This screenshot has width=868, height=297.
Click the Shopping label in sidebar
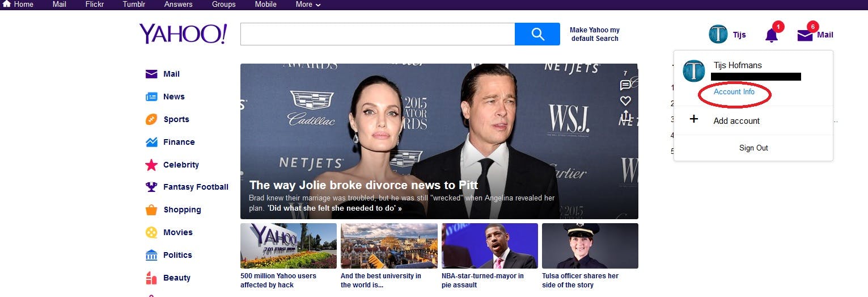pos(183,210)
